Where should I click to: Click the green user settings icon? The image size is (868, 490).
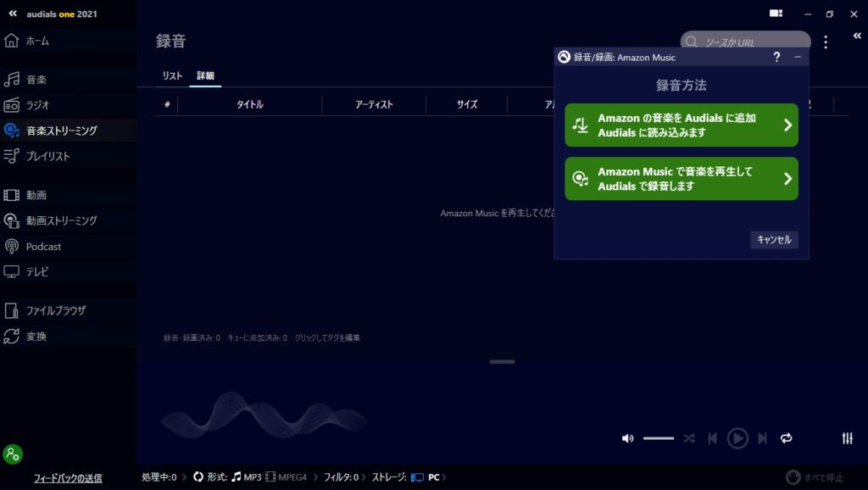[13, 454]
